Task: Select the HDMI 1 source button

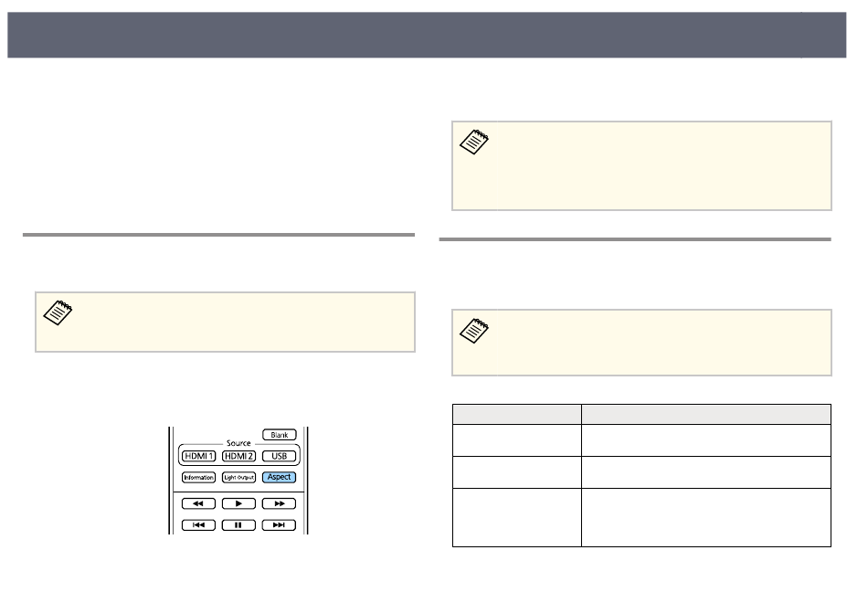Action: (x=199, y=456)
